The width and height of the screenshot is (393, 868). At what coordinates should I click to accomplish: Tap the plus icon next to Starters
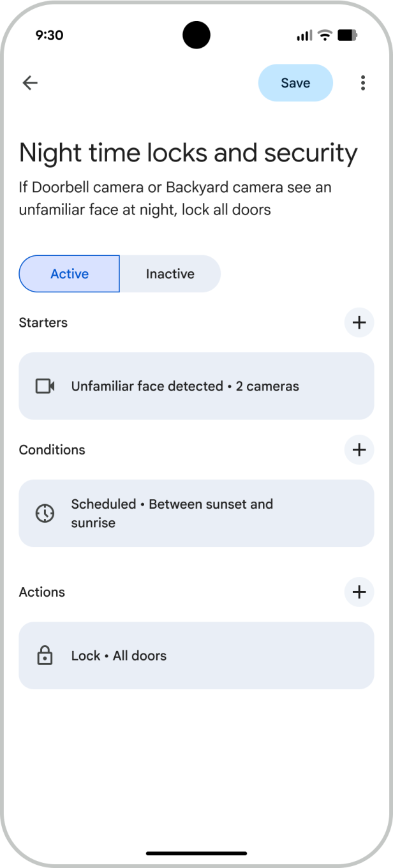[x=359, y=322]
